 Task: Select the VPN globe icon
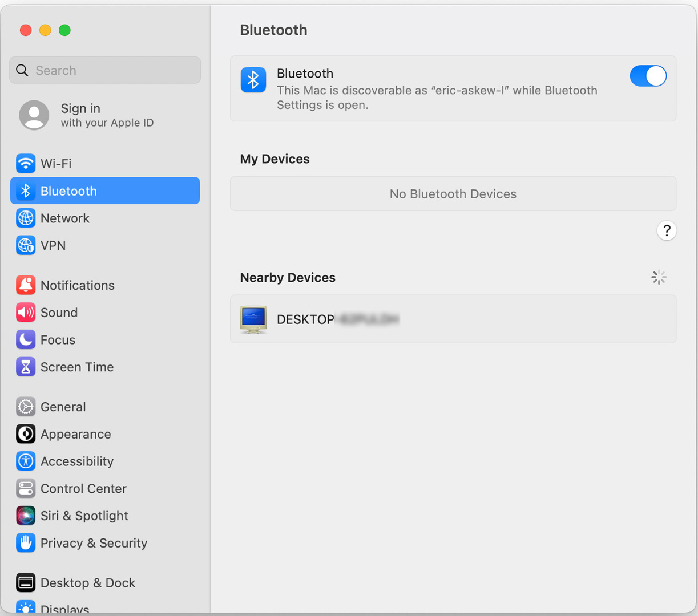click(26, 246)
